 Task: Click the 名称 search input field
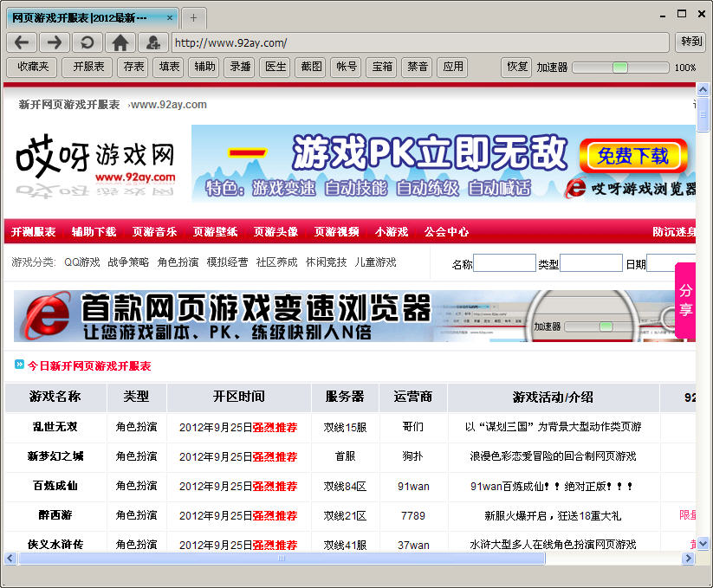point(504,263)
